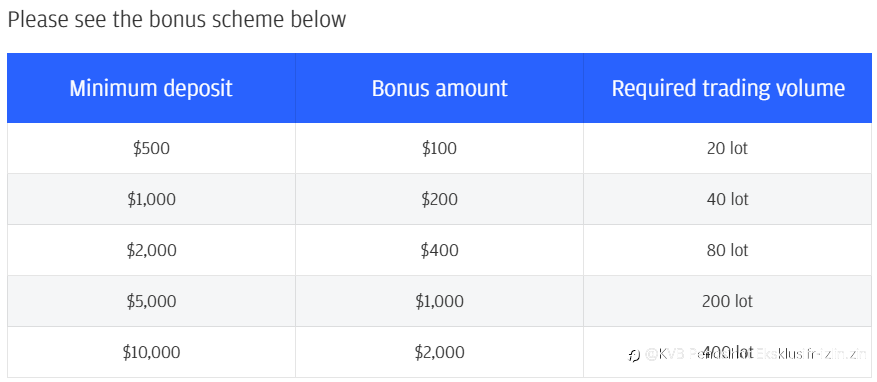The height and width of the screenshot is (382, 877).
Task: Click the 40 lot trading volume cell
Action: tap(728, 199)
